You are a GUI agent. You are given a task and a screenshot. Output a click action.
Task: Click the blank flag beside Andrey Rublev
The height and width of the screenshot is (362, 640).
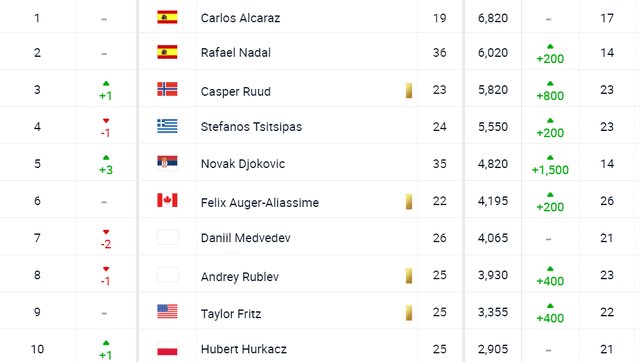tap(167, 274)
